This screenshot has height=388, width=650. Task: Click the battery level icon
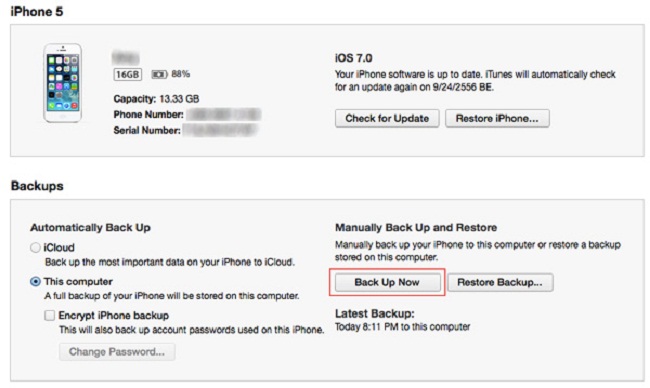(x=159, y=74)
